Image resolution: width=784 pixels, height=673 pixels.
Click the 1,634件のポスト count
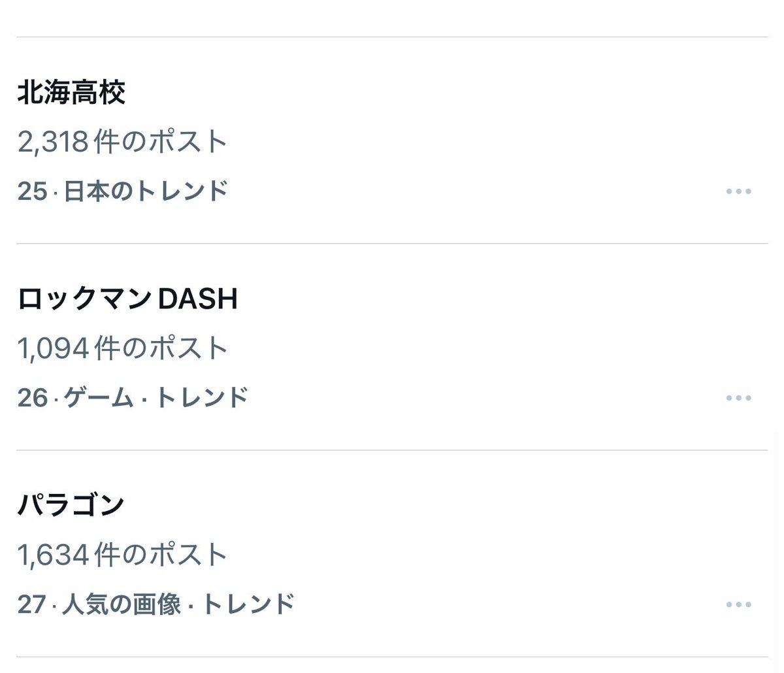click(122, 555)
